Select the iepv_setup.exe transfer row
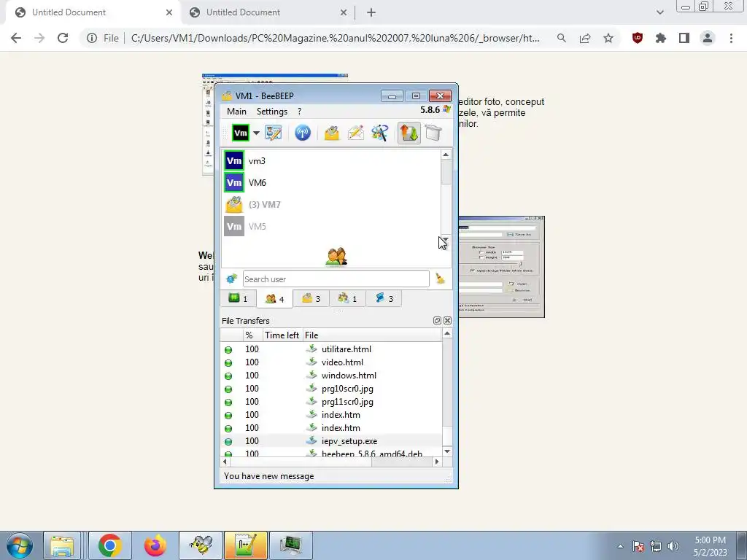This screenshot has width=747, height=560. [332, 441]
